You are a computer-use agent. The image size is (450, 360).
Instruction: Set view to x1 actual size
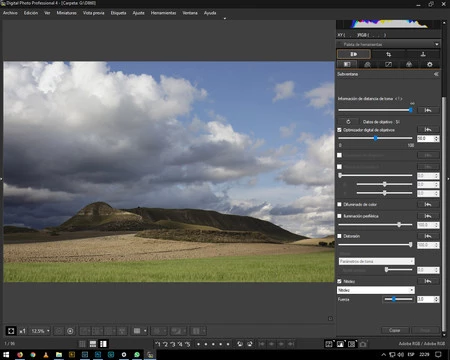coord(22,331)
